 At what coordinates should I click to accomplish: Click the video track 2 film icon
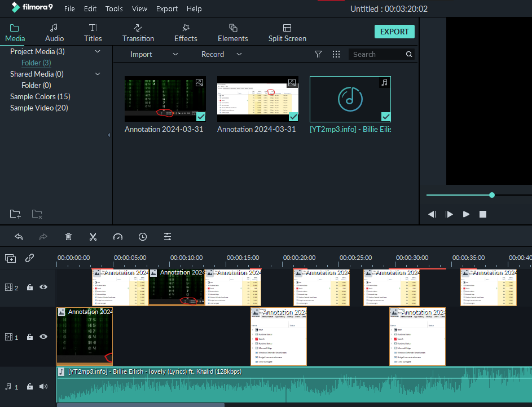point(8,287)
